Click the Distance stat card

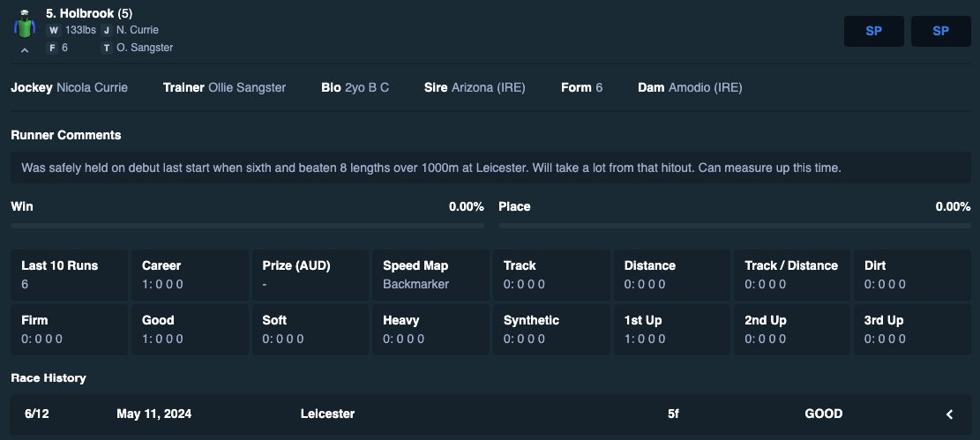[672, 275]
